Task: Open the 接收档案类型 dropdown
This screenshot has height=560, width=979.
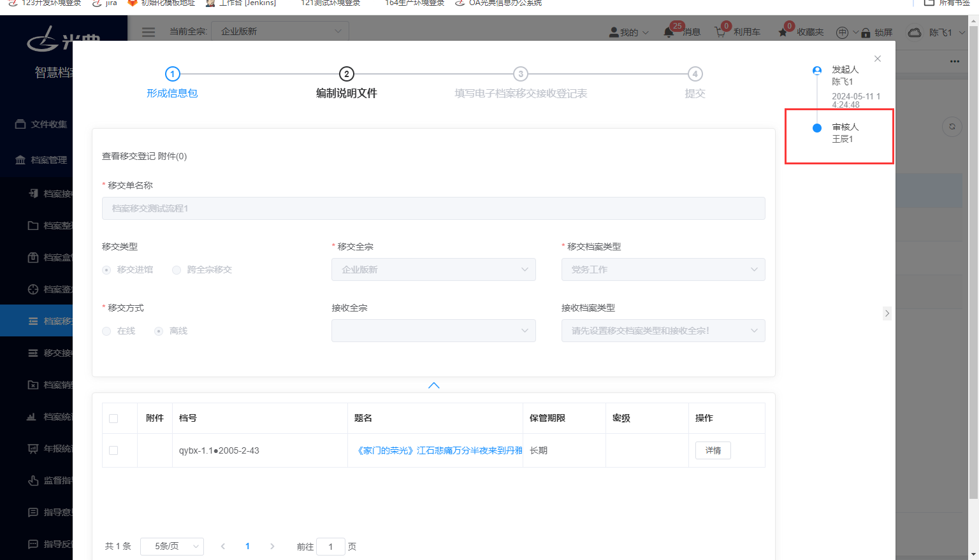Action: 663,331
